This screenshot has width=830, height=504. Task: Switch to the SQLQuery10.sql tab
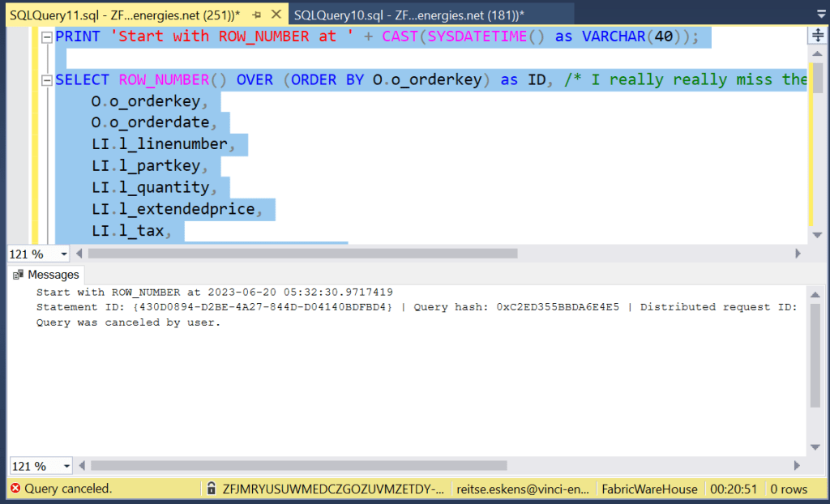click(409, 14)
